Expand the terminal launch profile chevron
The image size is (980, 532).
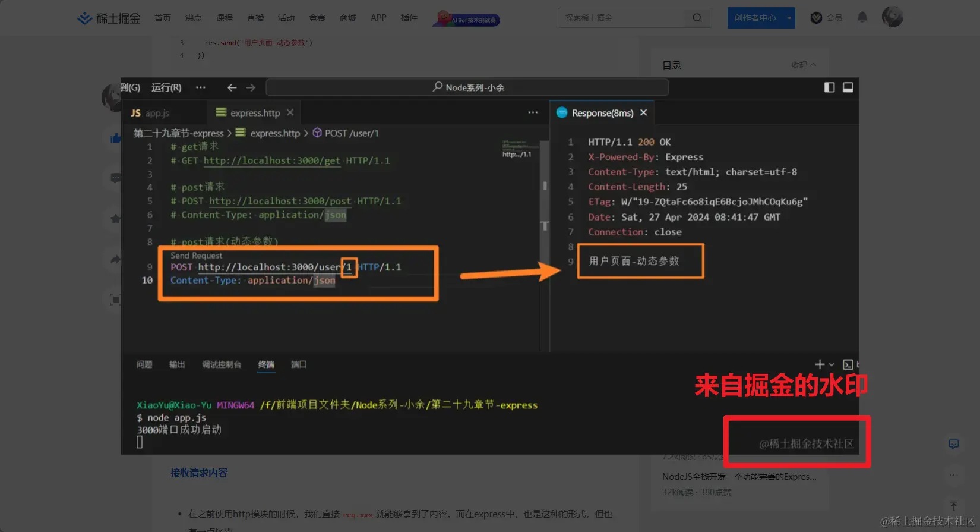pyautogui.click(x=832, y=364)
